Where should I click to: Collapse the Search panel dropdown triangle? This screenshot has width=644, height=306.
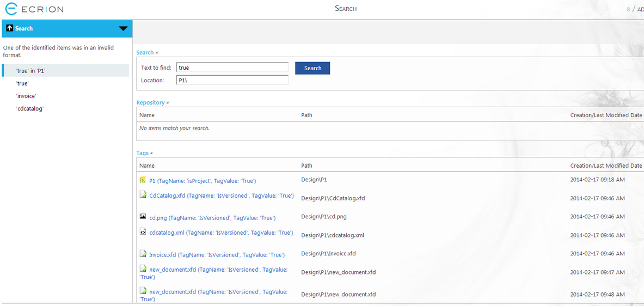[x=123, y=29]
